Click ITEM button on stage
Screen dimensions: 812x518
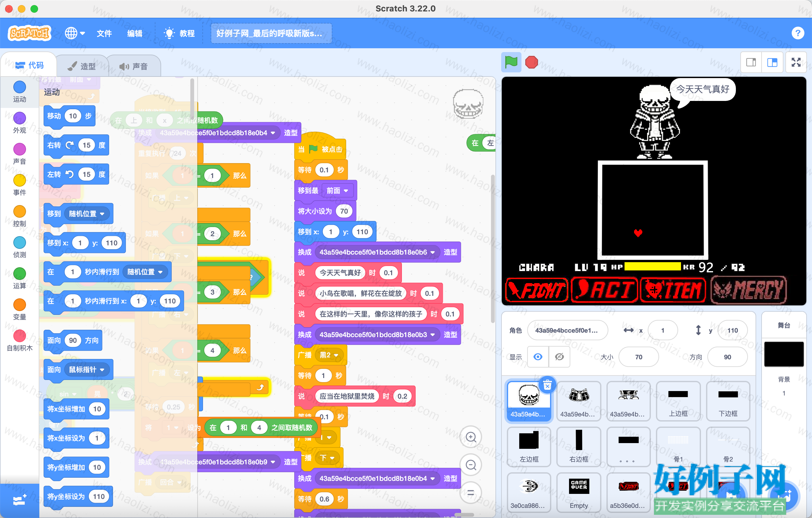click(x=673, y=290)
